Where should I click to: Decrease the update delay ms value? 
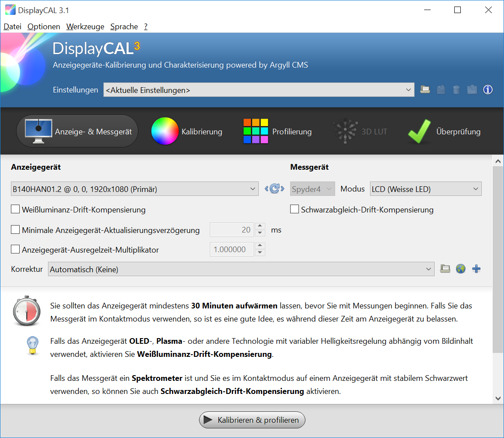point(260,233)
